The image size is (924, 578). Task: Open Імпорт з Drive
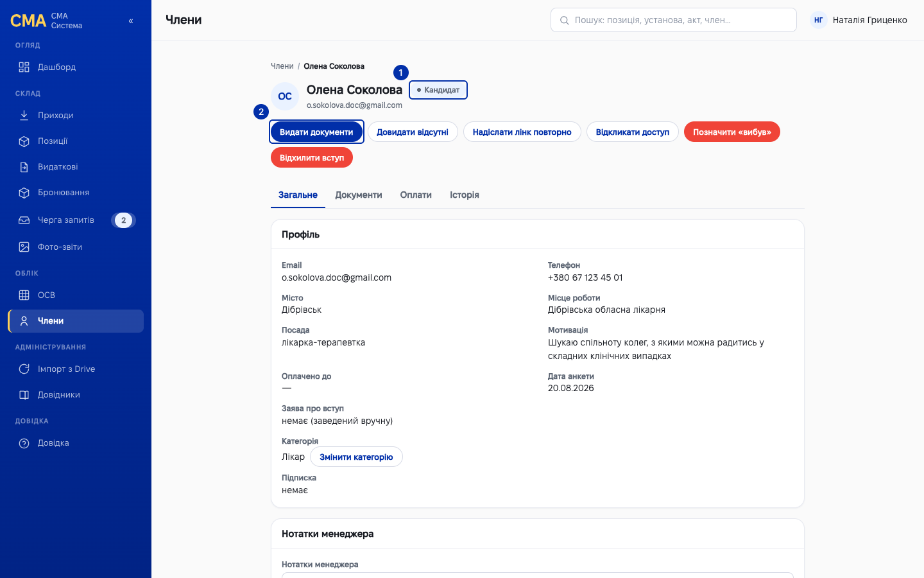[76, 369]
